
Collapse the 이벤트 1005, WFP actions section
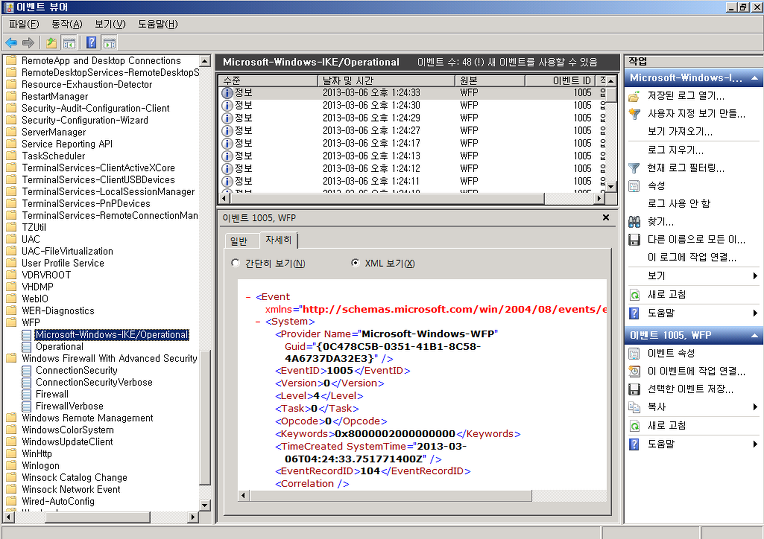[754, 335]
